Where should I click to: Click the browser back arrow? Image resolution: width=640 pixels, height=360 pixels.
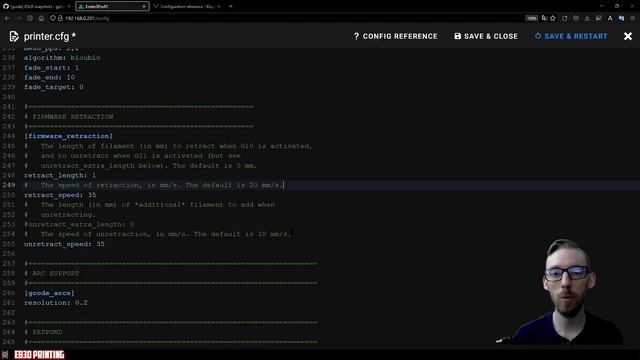click(x=7, y=18)
